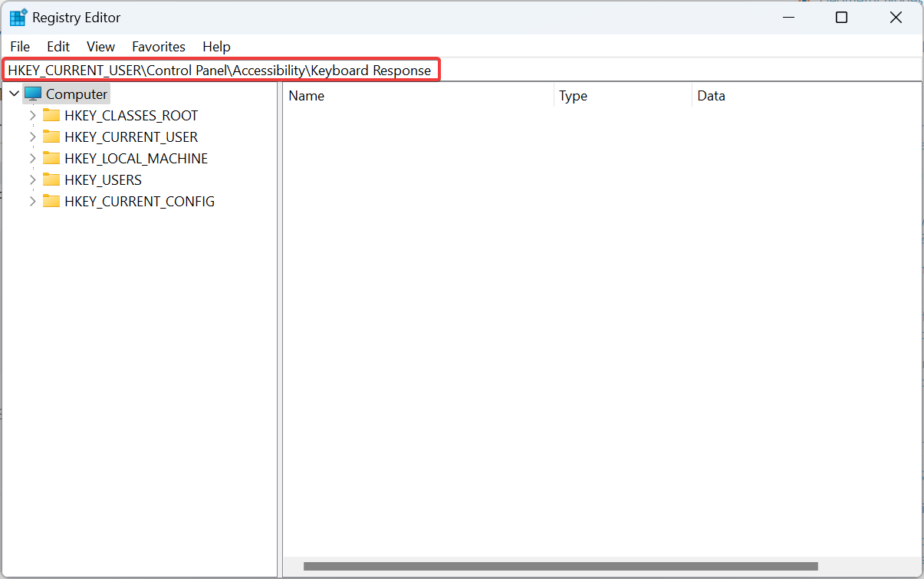The height and width of the screenshot is (579, 924).
Task: Click the Data column header
Action: click(x=711, y=96)
